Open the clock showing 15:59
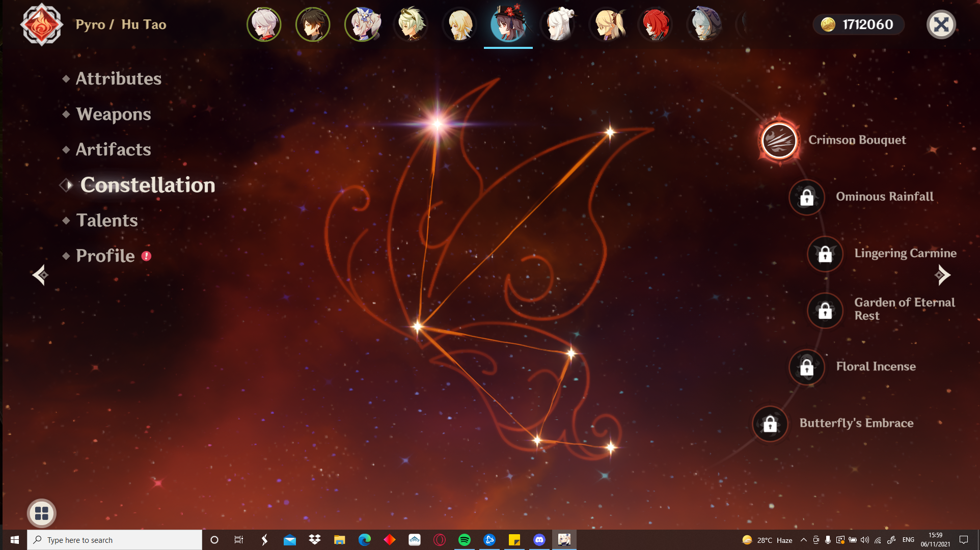980x550 pixels. [x=935, y=540]
